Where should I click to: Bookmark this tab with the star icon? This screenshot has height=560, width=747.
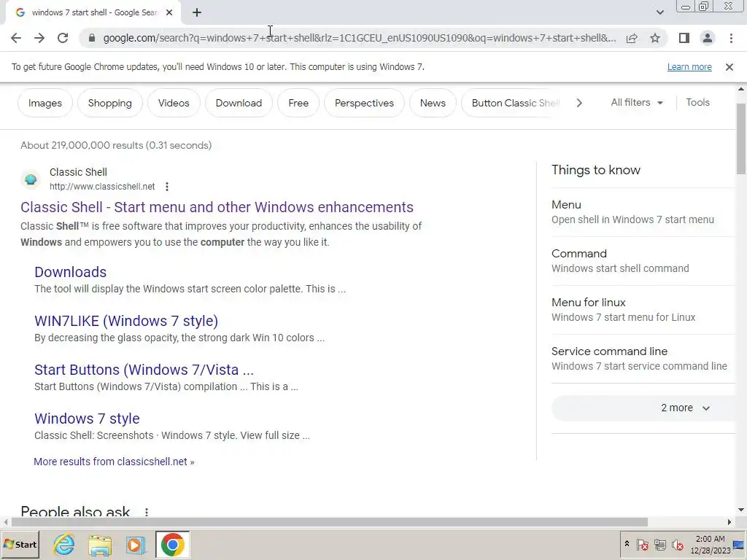(655, 38)
